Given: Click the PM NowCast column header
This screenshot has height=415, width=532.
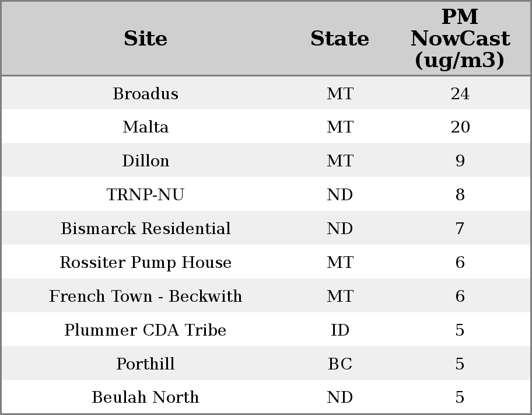Looking at the screenshot, I should [460, 39].
